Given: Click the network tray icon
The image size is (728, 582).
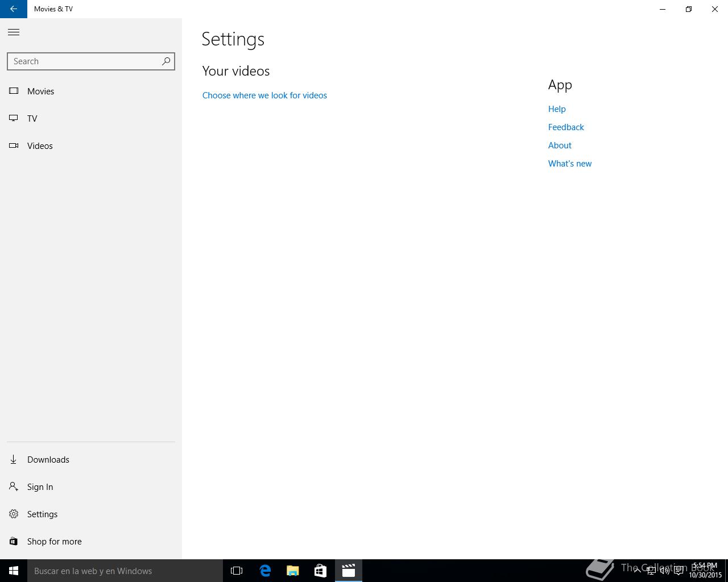Looking at the screenshot, I should 651,571.
